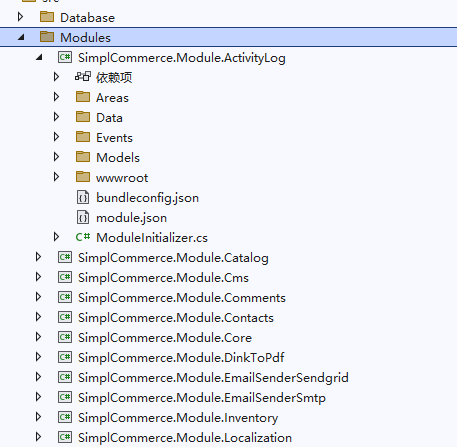Viewport: 457px width, 447px height.
Task: Select the SimplCommerce.Module.EmailSenderSendgrid project
Action: tap(213, 378)
